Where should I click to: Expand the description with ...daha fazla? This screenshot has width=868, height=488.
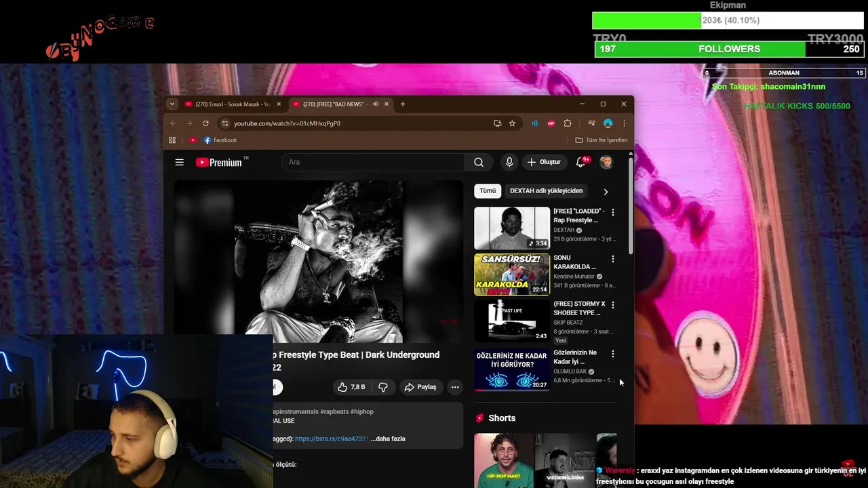[x=388, y=439]
